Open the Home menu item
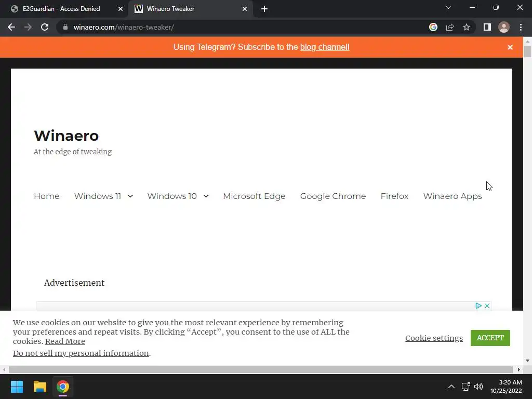This screenshot has width=532, height=399. [x=46, y=196]
